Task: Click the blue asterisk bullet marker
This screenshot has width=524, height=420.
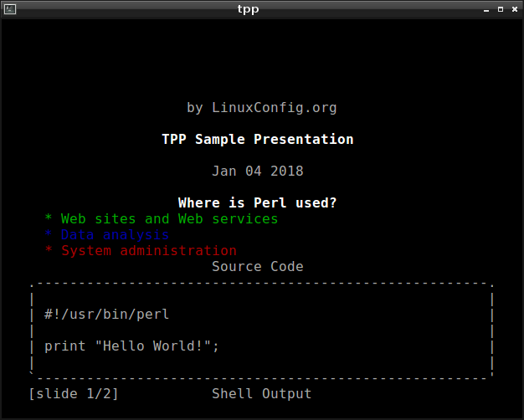Action: (x=49, y=234)
